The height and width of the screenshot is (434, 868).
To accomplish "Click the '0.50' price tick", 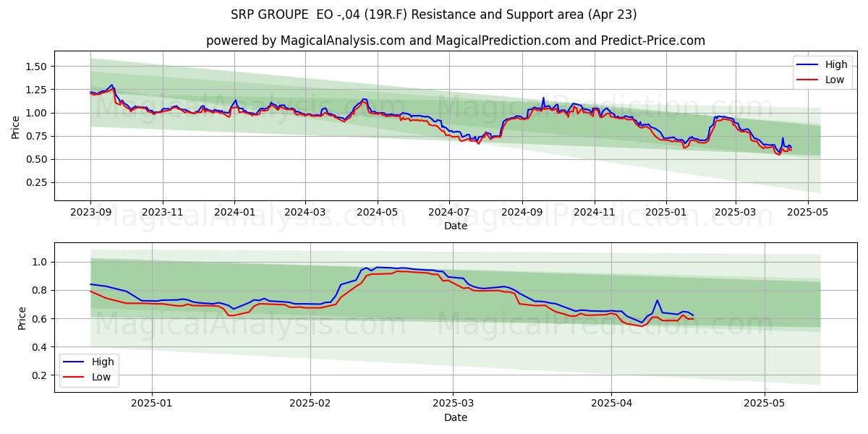I will pos(37,159).
